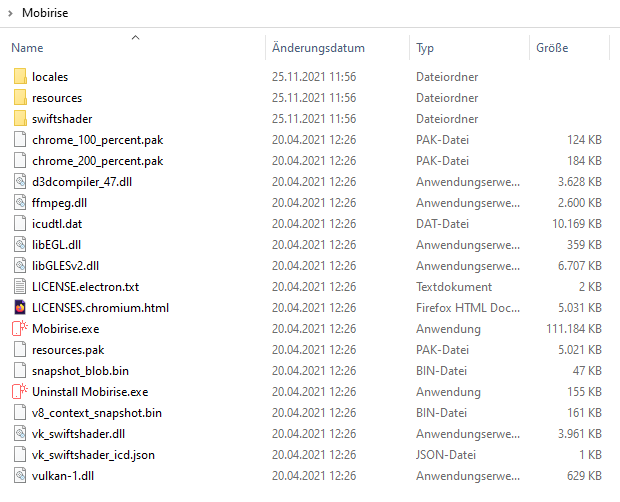Click the Firefox icon of LICENSES.chromium.html
The image size is (620, 502).
(20, 307)
